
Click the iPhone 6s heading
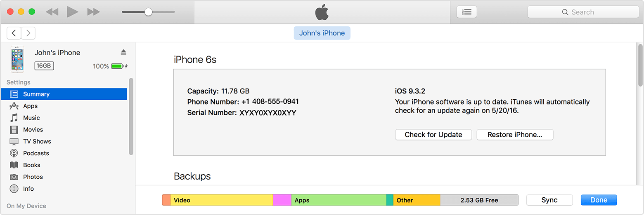pyautogui.click(x=195, y=60)
